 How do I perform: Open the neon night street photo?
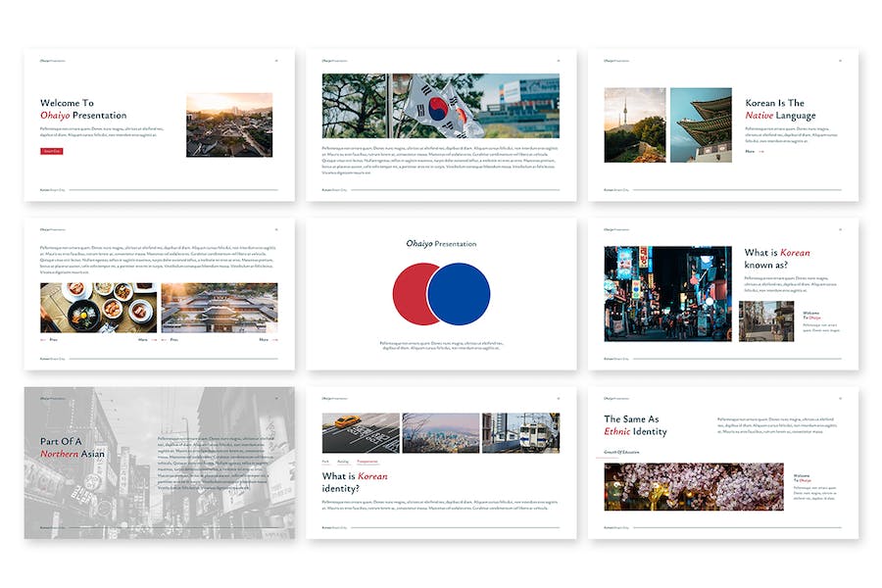(x=667, y=293)
